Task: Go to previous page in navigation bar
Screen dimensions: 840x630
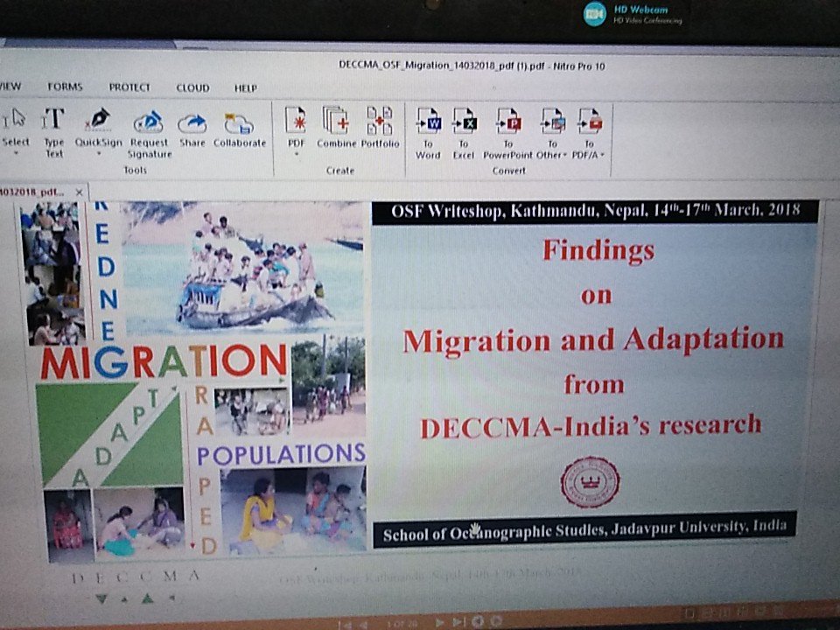Action: click(x=362, y=624)
